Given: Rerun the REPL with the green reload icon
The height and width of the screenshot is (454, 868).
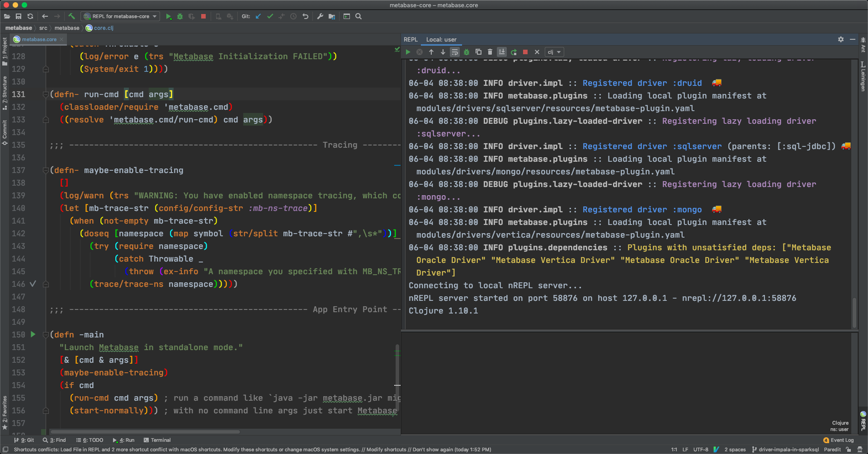Looking at the screenshot, I should coord(514,52).
